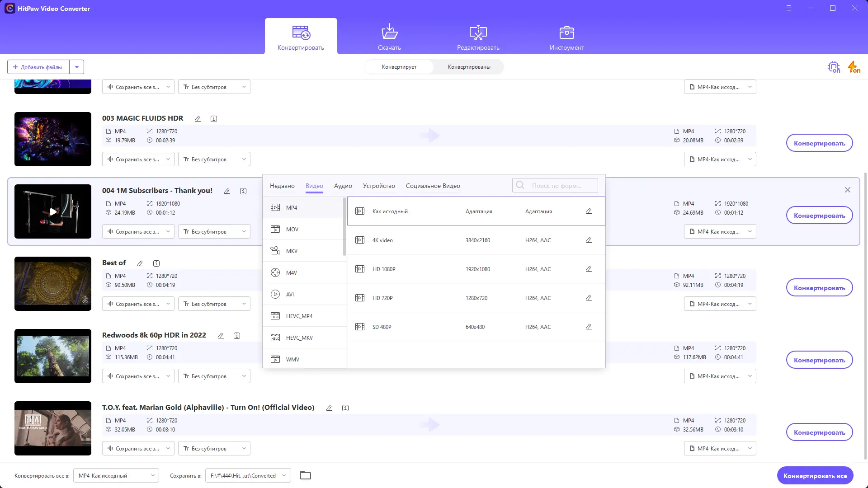Switch to the Converted list toggle

click(469, 67)
